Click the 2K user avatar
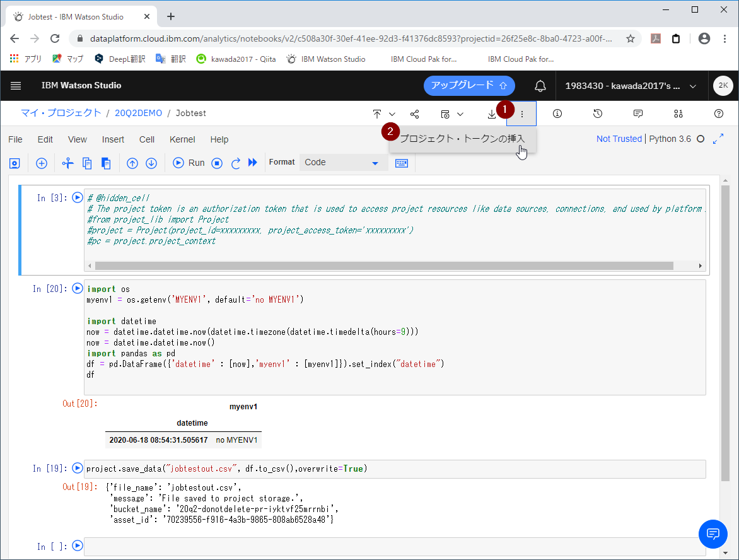The height and width of the screenshot is (560, 739). [x=723, y=86]
